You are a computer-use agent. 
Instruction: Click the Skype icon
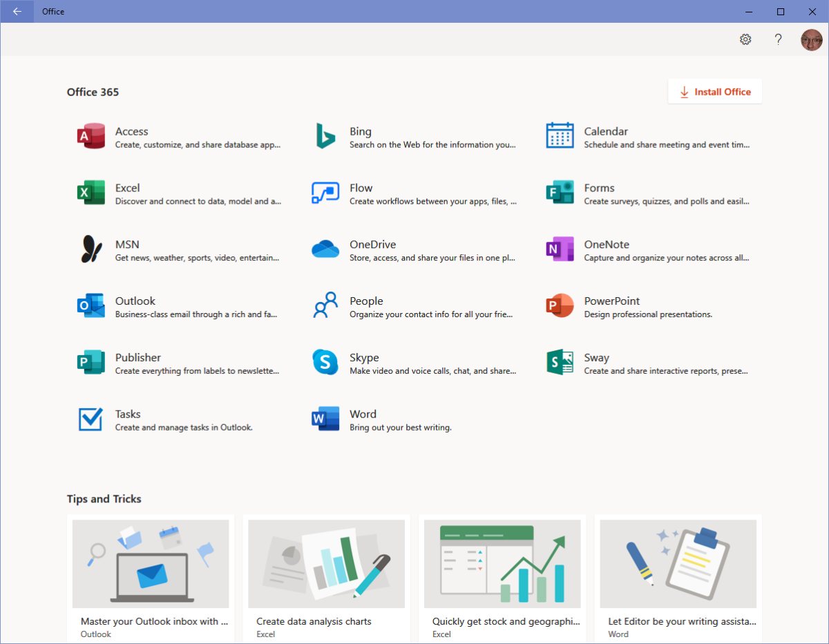[x=325, y=362]
